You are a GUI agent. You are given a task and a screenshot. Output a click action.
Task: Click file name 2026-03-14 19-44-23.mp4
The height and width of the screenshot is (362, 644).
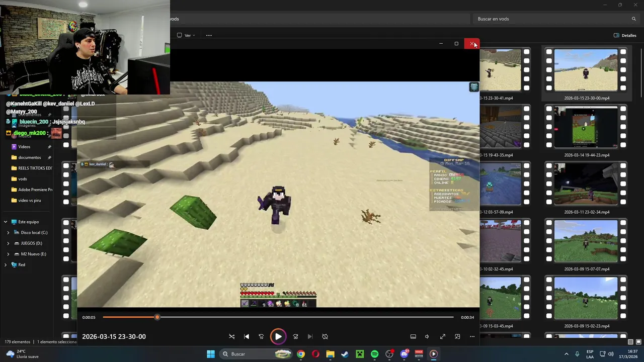click(587, 155)
